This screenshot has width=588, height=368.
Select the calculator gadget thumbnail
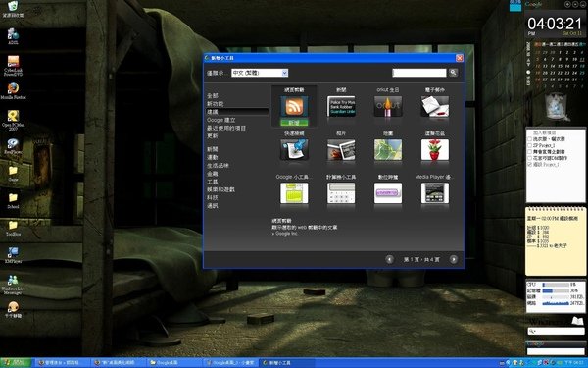click(x=341, y=193)
